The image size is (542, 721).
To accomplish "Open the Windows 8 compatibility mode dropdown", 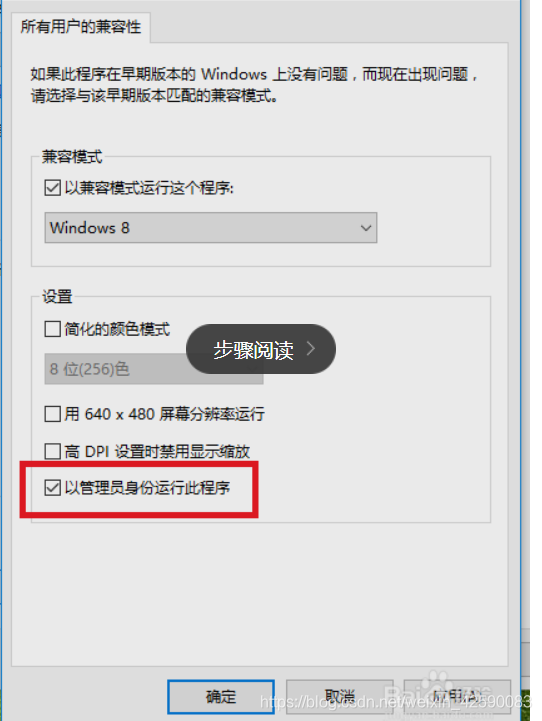I will click(211, 228).
